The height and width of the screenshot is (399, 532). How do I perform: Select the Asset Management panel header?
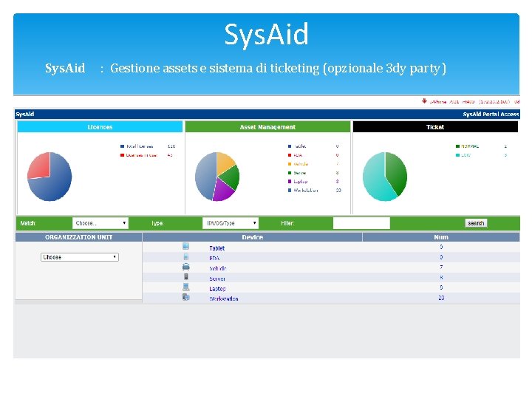point(267,127)
